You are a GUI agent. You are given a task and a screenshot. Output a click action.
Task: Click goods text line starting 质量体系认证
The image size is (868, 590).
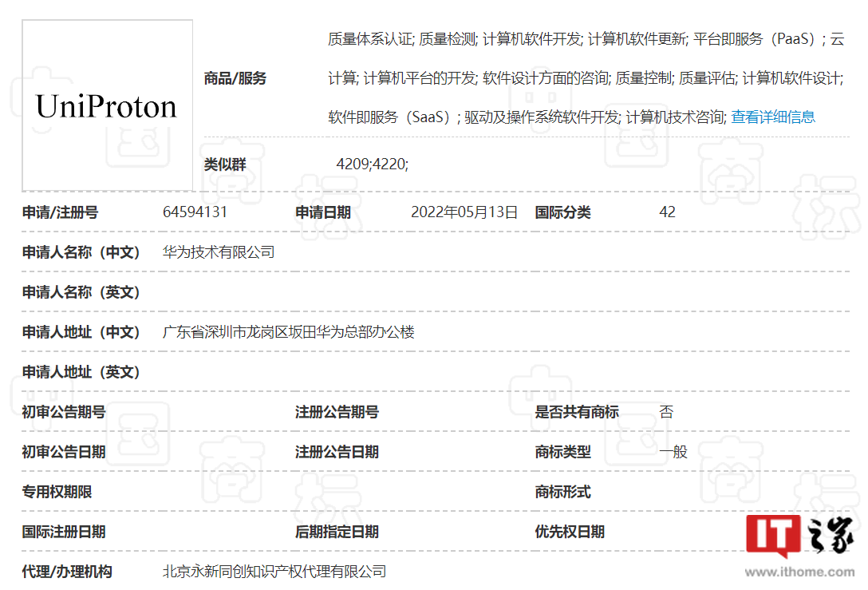[x=586, y=39]
